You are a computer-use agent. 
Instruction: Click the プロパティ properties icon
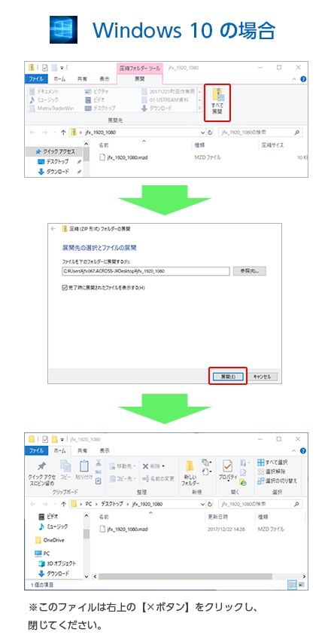[227, 470]
